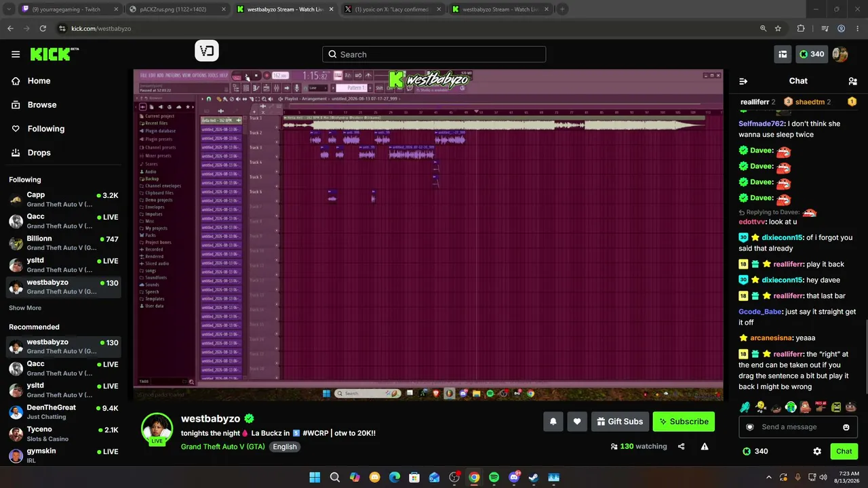Switch to the yoxic on X tab
The width and height of the screenshot is (868, 488).
tap(392, 9)
